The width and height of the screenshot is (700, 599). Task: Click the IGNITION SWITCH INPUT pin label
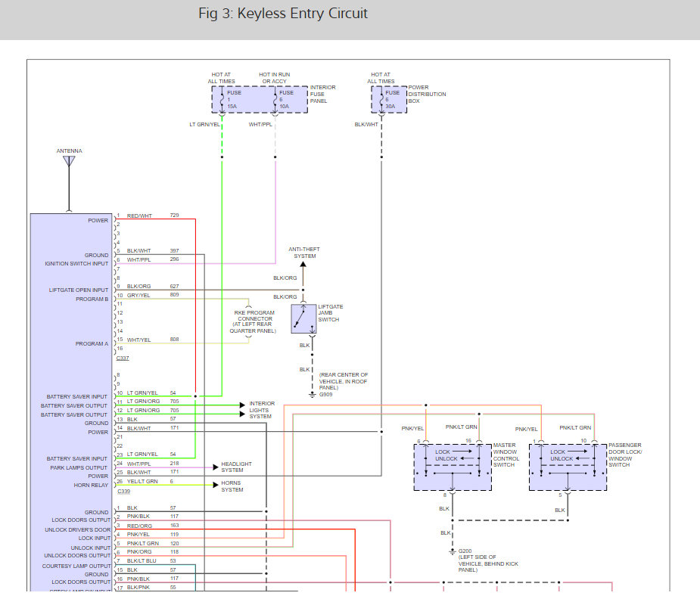(76, 264)
